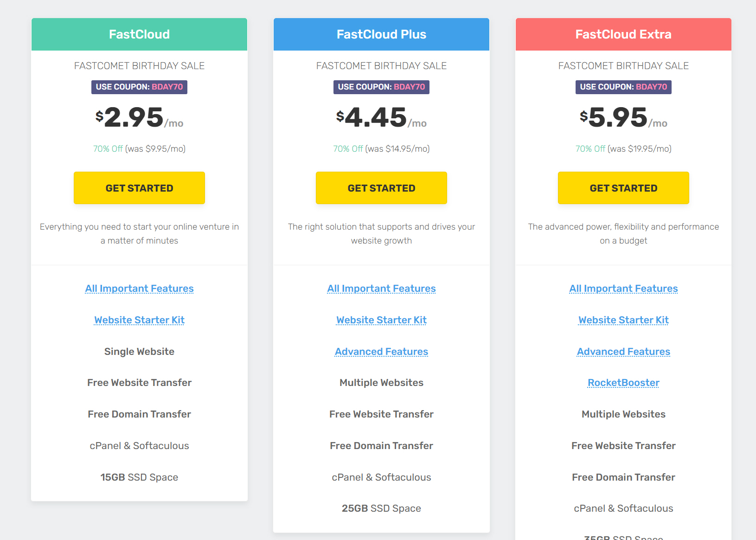Click BDAY70 coupon badge in FastCloud card
The image size is (756, 540).
tap(139, 87)
